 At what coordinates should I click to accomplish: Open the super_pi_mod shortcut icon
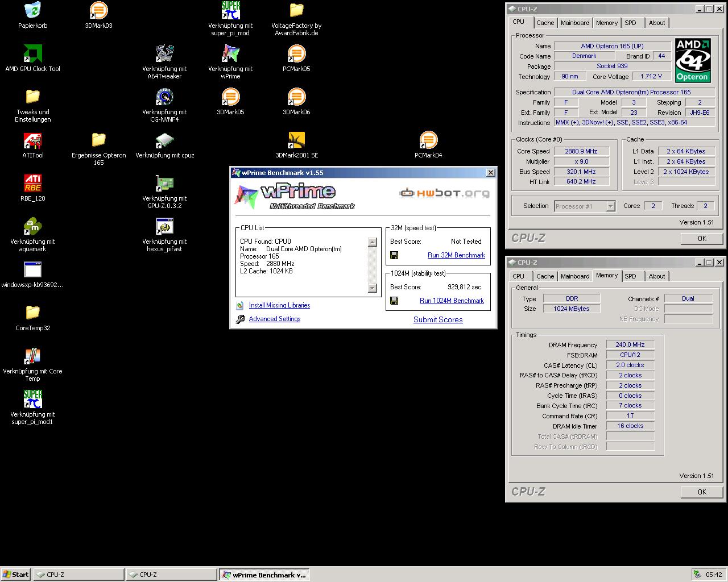pos(230,10)
